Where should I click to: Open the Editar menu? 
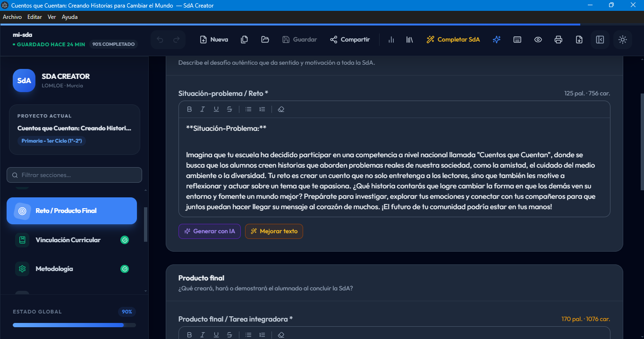point(34,17)
